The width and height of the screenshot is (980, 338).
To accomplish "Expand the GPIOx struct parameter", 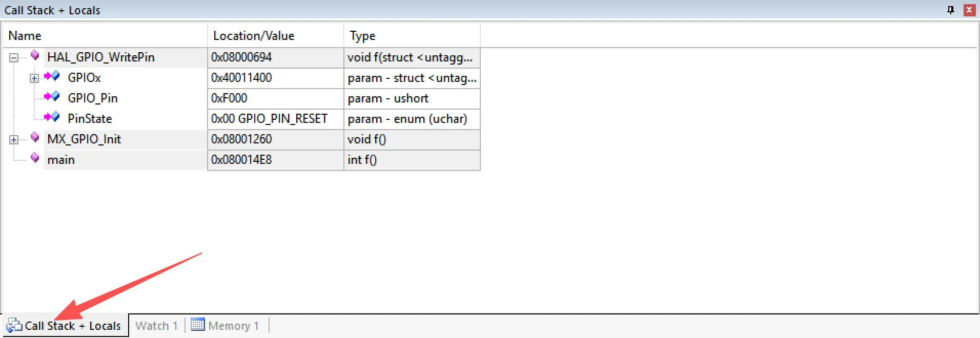I will [34, 78].
